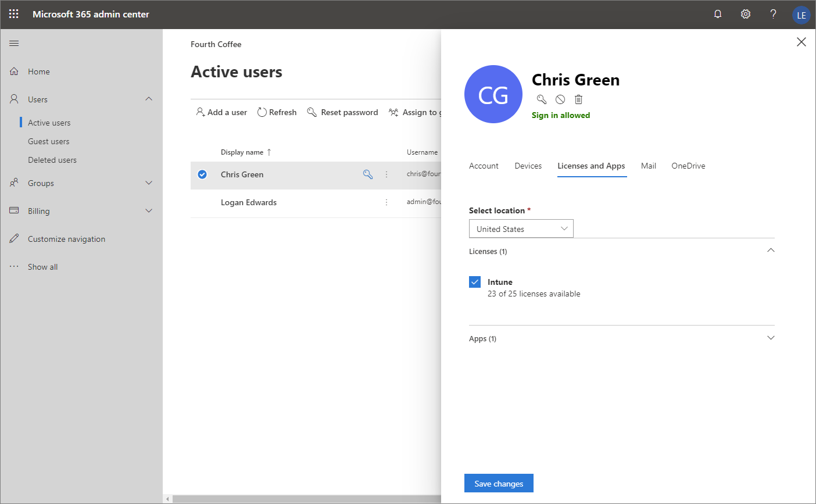Deselect the Chris Green row checkmark
This screenshot has height=504, width=816.
click(202, 174)
